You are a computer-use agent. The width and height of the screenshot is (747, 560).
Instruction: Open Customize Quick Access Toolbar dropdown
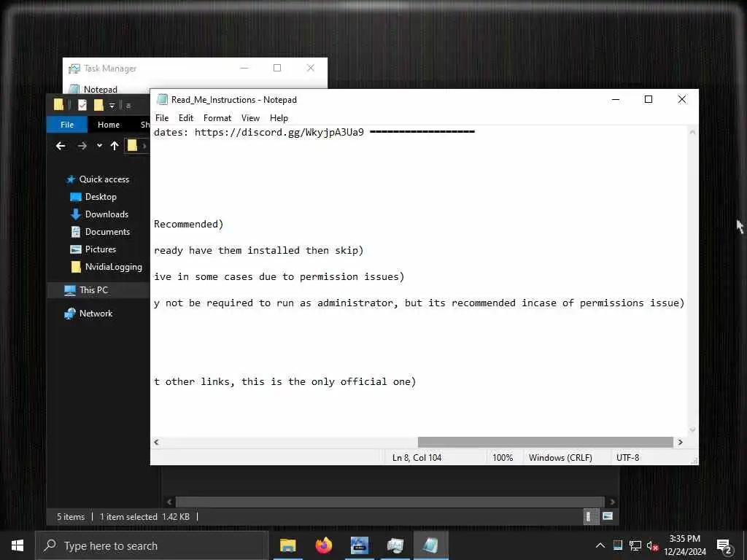click(x=112, y=105)
